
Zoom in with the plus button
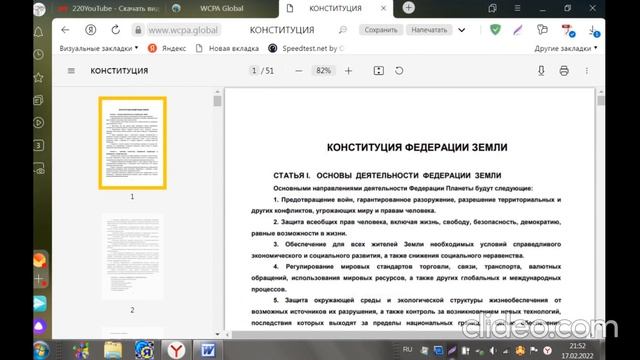tap(348, 71)
